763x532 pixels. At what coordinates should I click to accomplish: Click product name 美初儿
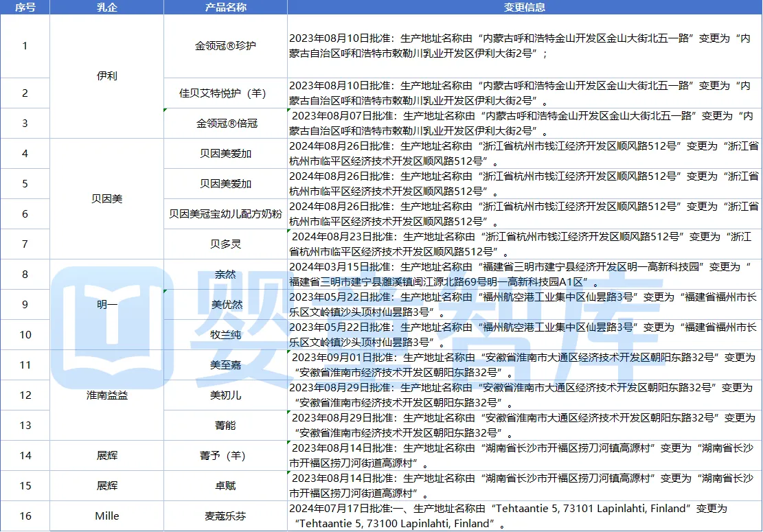(x=225, y=395)
